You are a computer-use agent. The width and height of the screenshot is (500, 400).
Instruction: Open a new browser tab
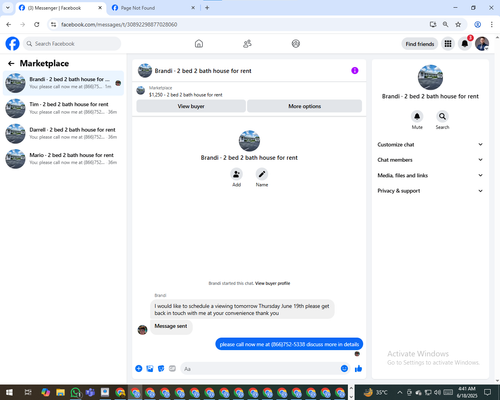(x=207, y=8)
